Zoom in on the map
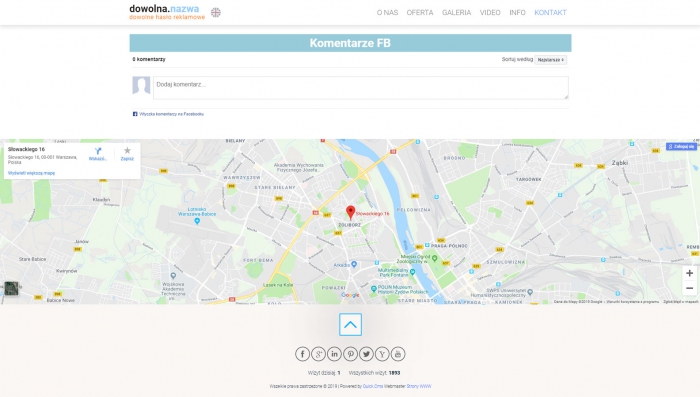700x397 pixels. [689, 273]
